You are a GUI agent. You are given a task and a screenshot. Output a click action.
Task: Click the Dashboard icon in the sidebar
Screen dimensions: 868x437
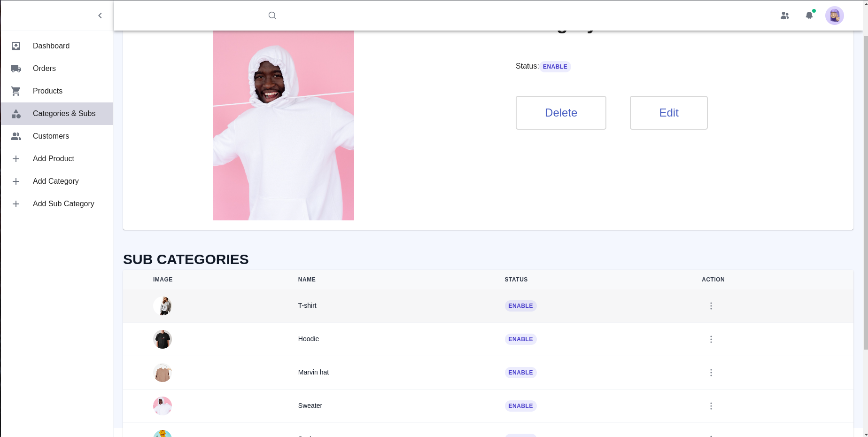point(16,46)
